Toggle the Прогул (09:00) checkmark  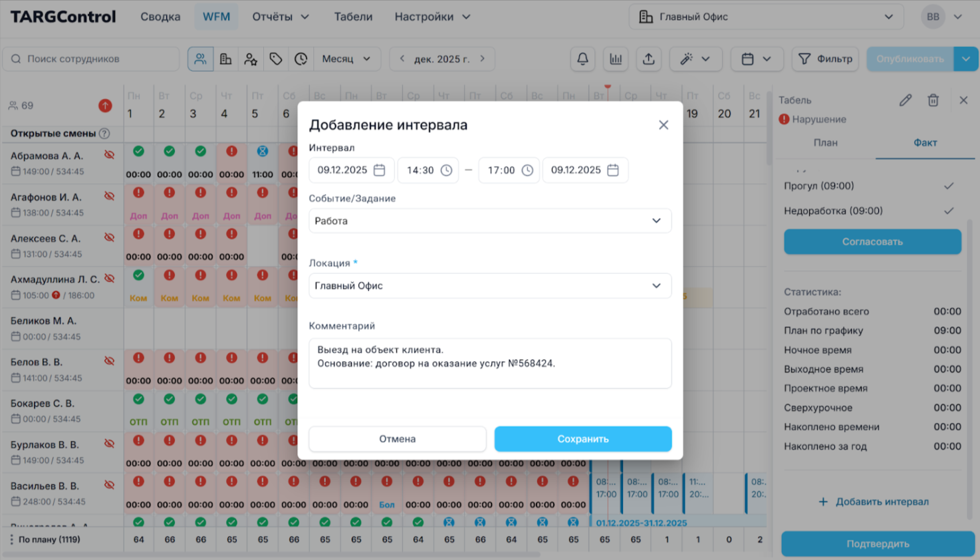pos(949,186)
